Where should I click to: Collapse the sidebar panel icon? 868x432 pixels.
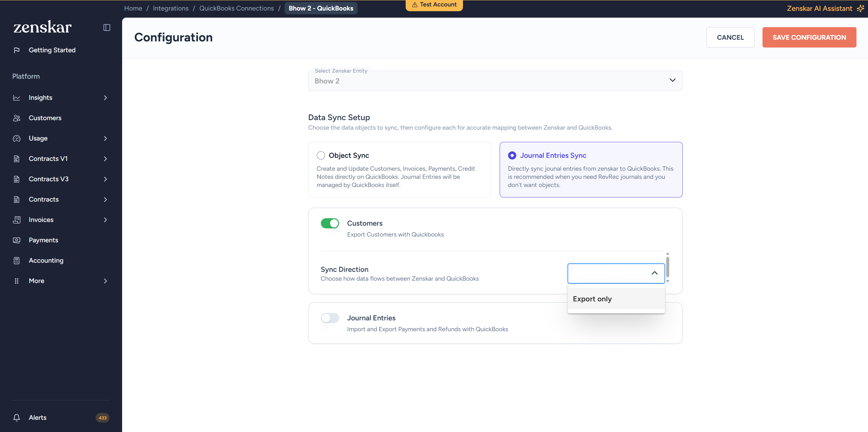(x=107, y=27)
